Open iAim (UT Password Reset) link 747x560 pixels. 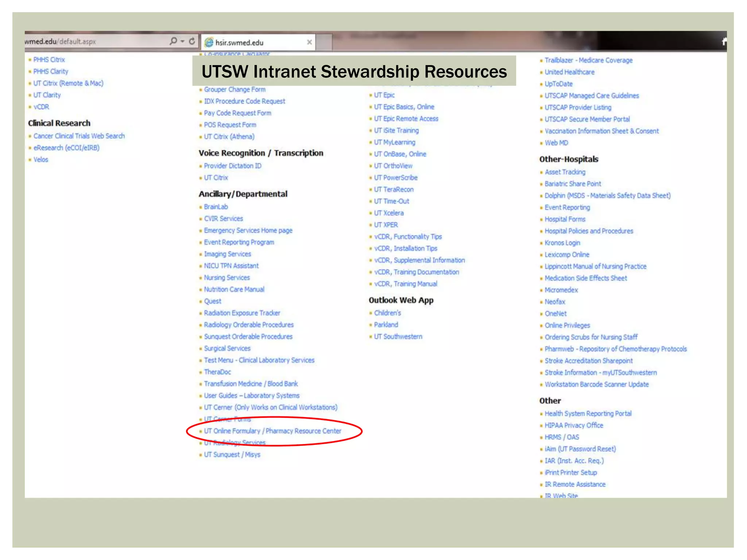pyautogui.click(x=580, y=449)
